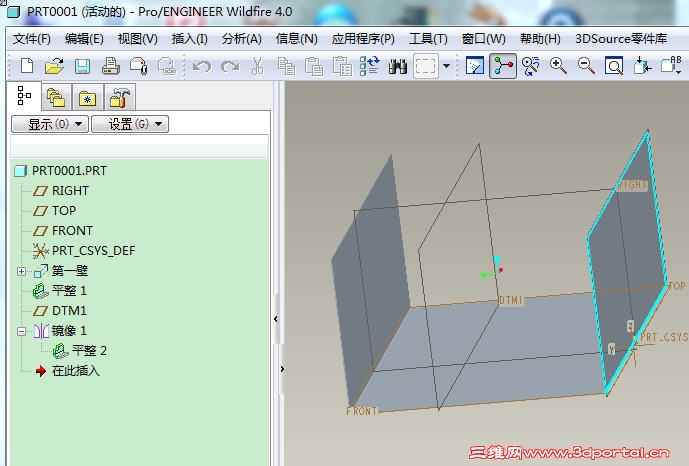Open the 窗口(W) menu
Screen dimensions: 689x466
483,39
